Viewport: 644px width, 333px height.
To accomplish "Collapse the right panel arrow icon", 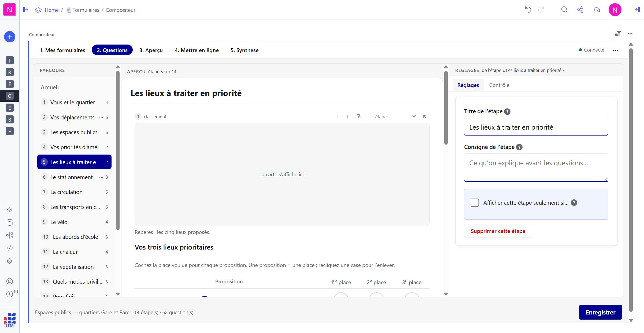I will click(638, 10).
